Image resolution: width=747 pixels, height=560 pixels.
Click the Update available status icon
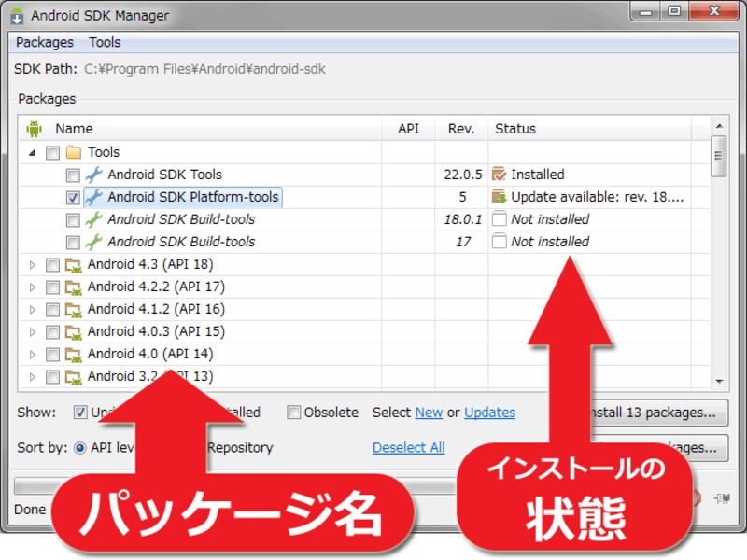[499, 197]
